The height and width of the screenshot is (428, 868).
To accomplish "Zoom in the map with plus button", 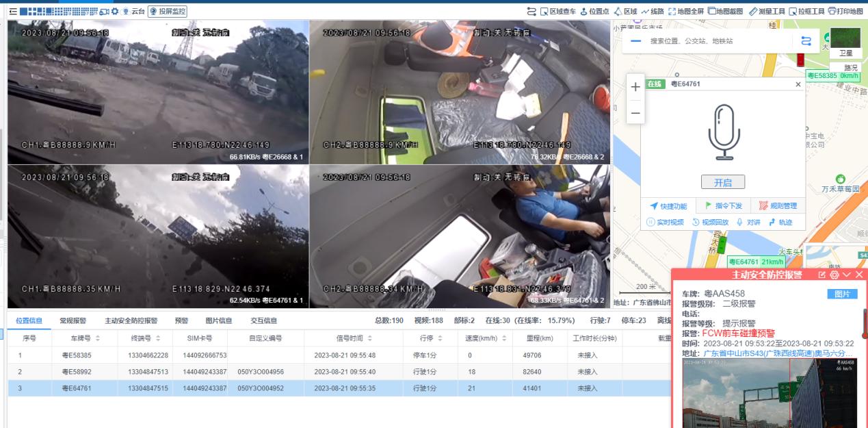I will pyautogui.click(x=635, y=87).
